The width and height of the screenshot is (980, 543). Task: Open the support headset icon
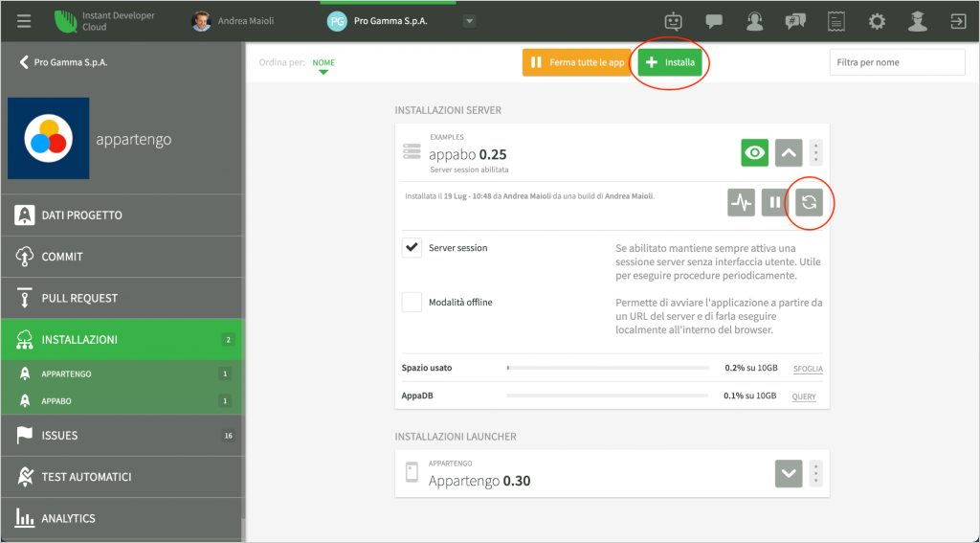click(x=755, y=22)
